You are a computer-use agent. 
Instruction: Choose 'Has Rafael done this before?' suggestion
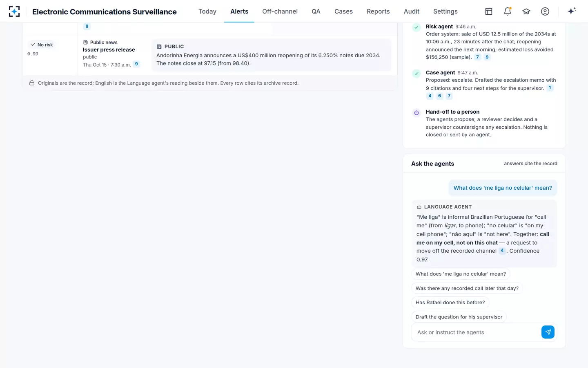(450, 303)
